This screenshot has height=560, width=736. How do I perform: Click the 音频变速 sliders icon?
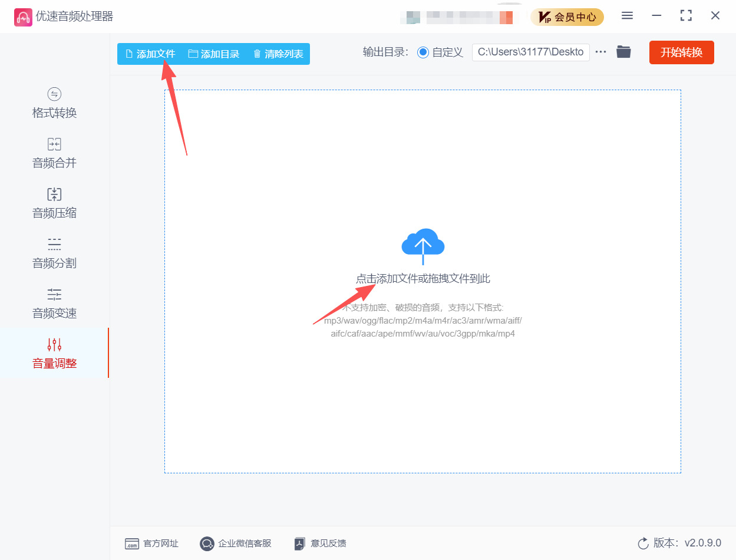click(54, 294)
